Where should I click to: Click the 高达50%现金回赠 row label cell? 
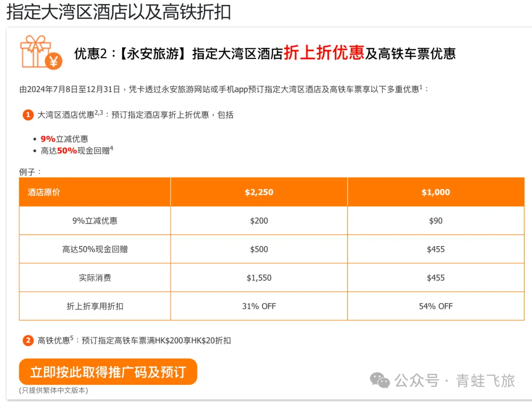coord(95,249)
